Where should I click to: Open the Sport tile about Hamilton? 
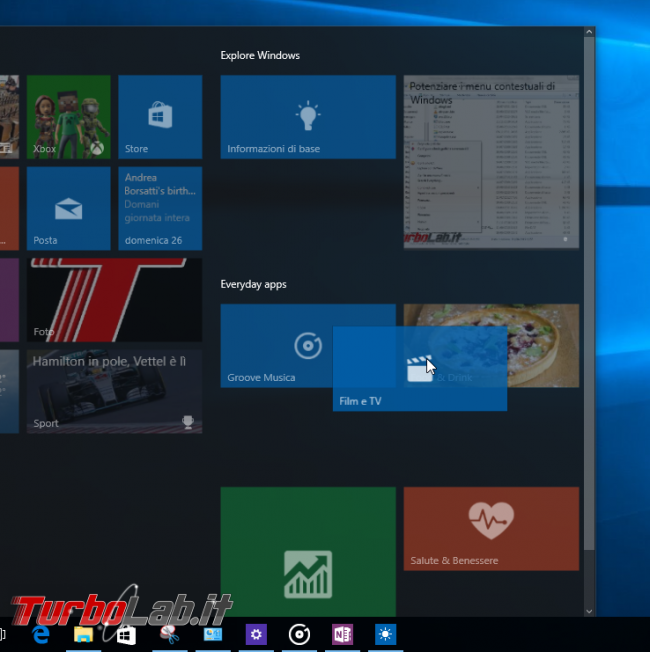click(114, 391)
